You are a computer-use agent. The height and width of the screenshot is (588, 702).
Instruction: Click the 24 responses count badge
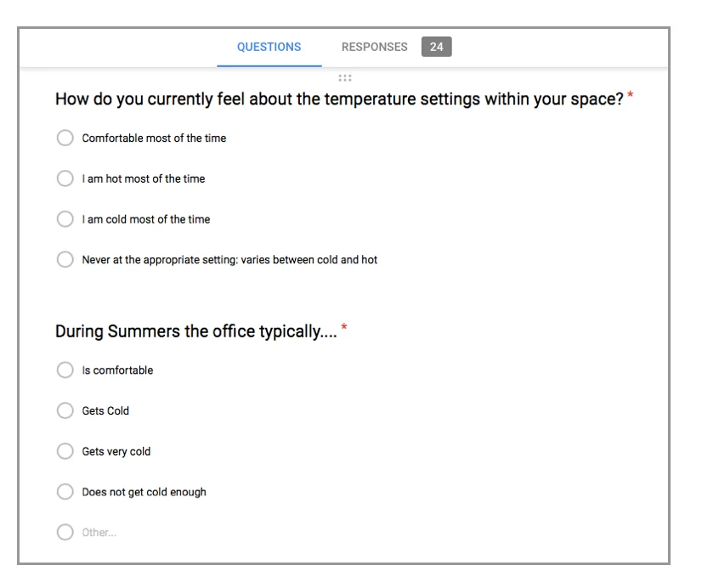[x=436, y=48]
